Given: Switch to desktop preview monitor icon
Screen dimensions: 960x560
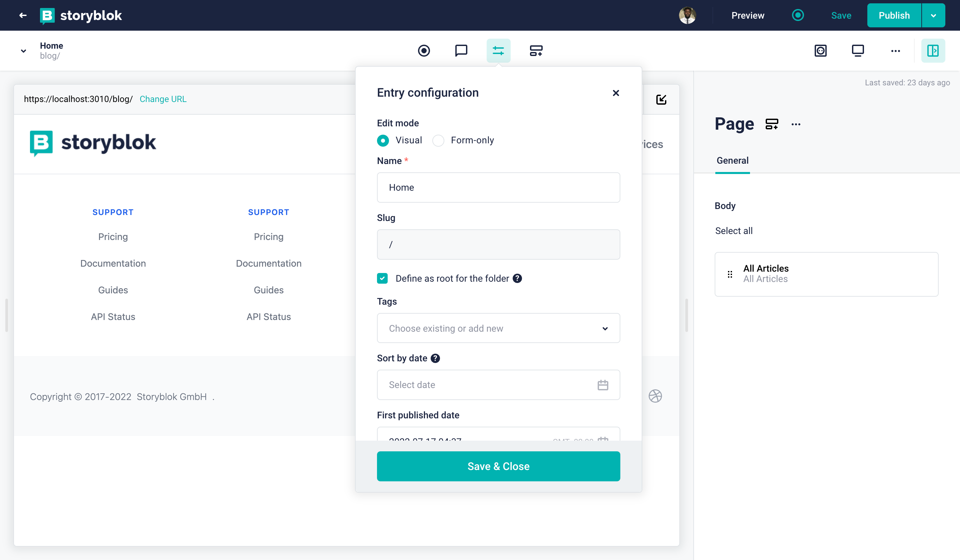Looking at the screenshot, I should coord(858,51).
